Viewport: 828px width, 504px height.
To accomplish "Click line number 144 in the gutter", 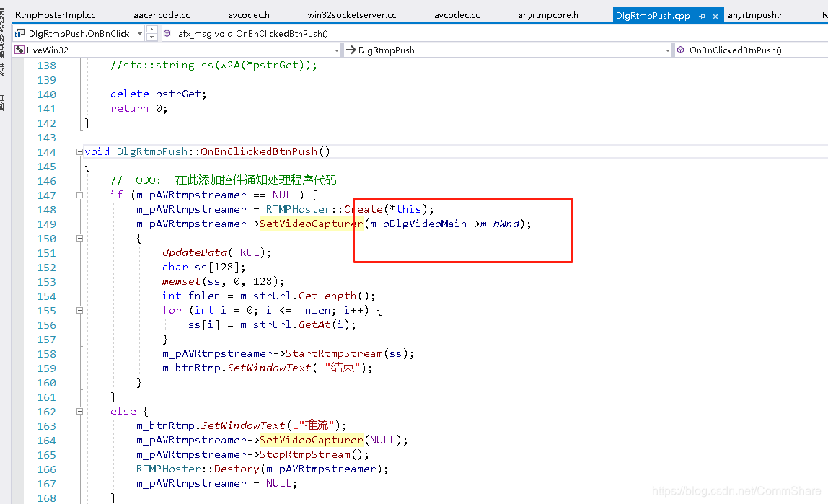I will click(x=46, y=152).
